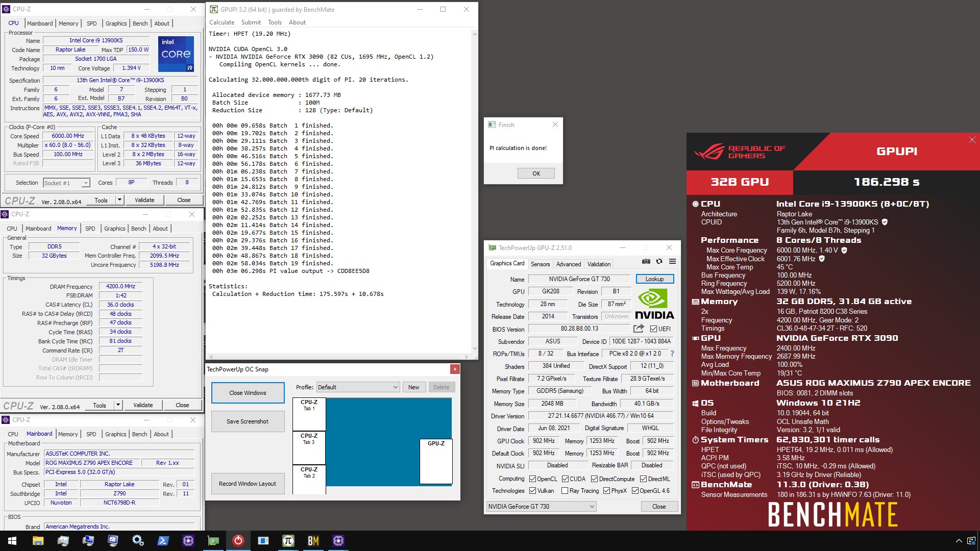Click the GPU-Z refresh arrows icon
Image resolution: width=980 pixels, height=551 pixels.
659,261
